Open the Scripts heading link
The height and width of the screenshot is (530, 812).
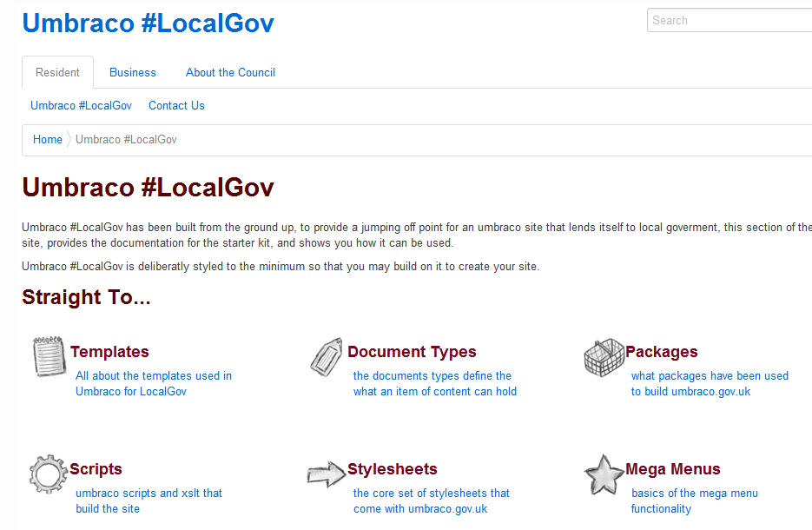[x=96, y=469]
